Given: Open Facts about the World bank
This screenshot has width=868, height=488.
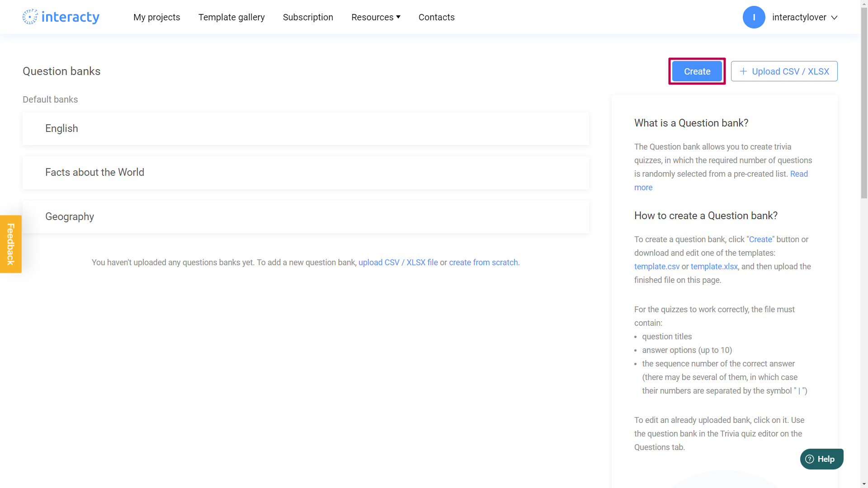Looking at the screenshot, I should point(306,173).
